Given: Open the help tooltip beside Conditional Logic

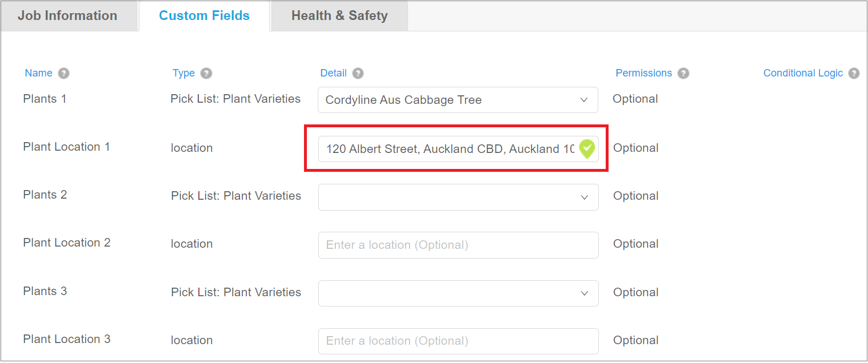Looking at the screenshot, I should click(x=854, y=73).
